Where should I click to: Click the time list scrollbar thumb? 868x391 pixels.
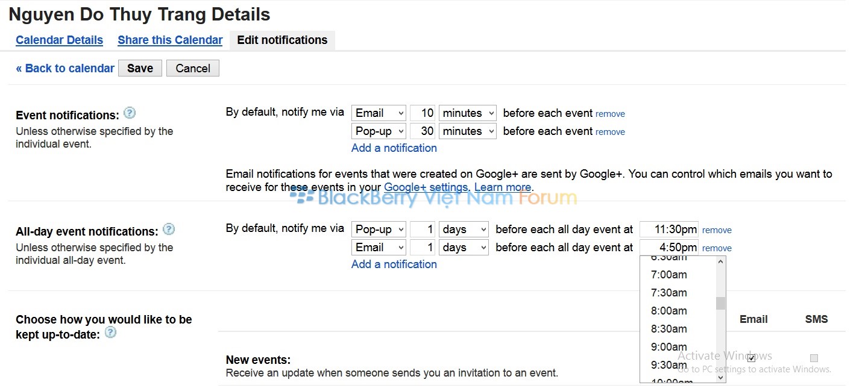tap(720, 303)
